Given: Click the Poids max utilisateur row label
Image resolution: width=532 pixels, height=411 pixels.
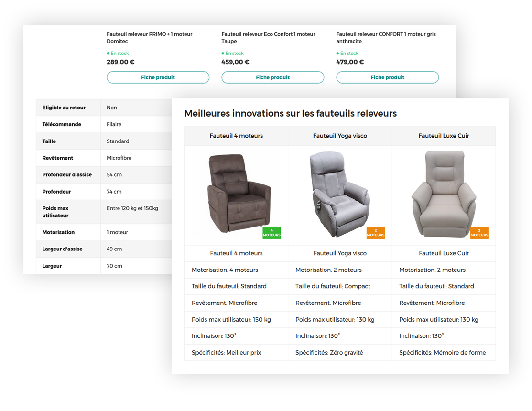Looking at the screenshot, I should [55, 212].
